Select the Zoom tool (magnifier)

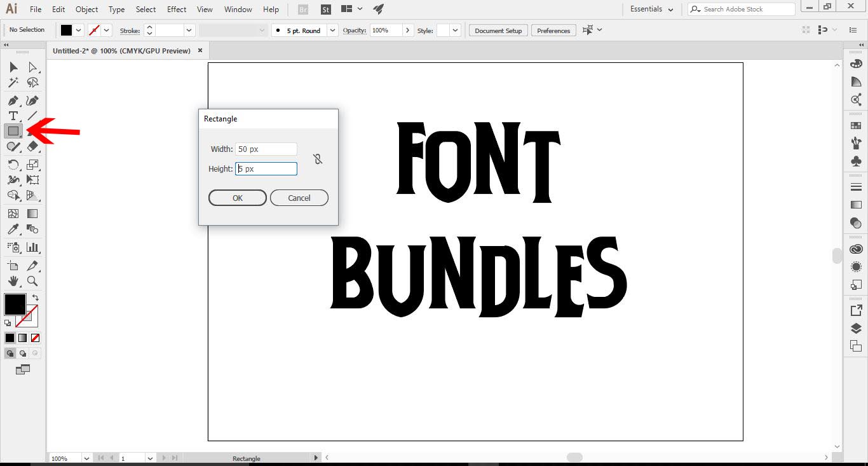pos(32,280)
